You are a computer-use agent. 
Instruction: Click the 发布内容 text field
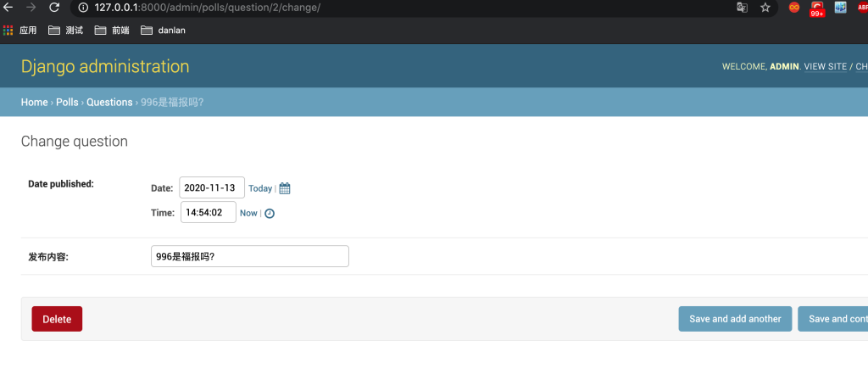tap(249, 256)
